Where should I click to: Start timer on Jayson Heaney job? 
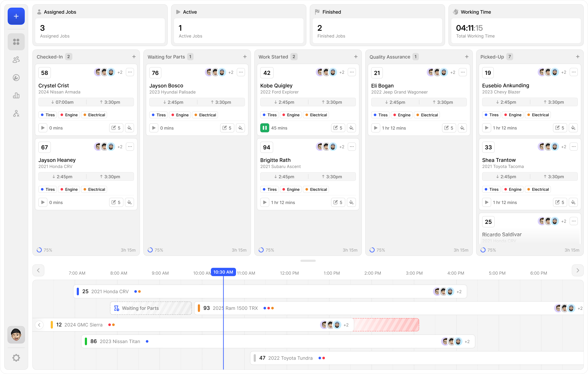point(43,202)
